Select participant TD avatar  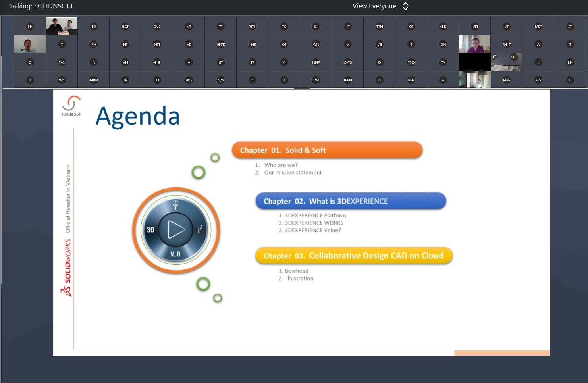(x=94, y=27)
